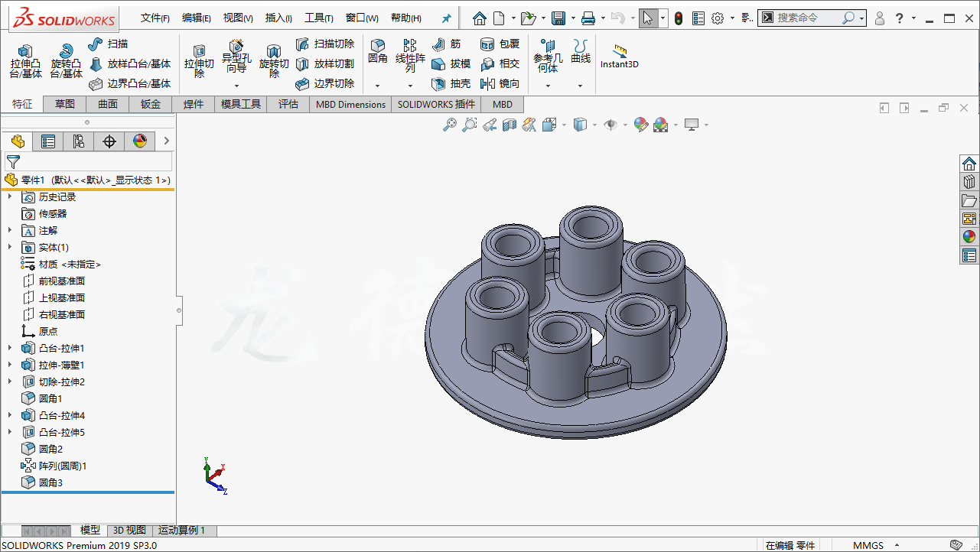Open SOLIDWORKS options via the gear button
This screenshot has height=552, width=980.
click(x=718, y=17)
